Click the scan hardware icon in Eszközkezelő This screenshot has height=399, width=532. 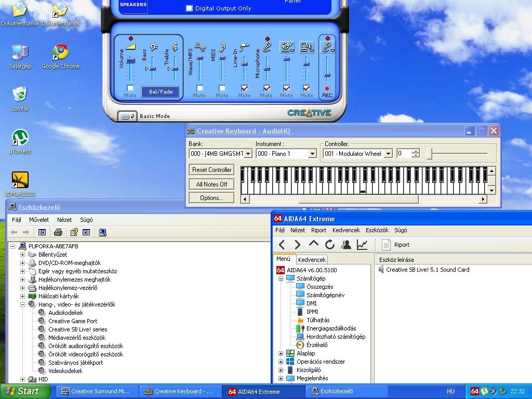point(102,232)
